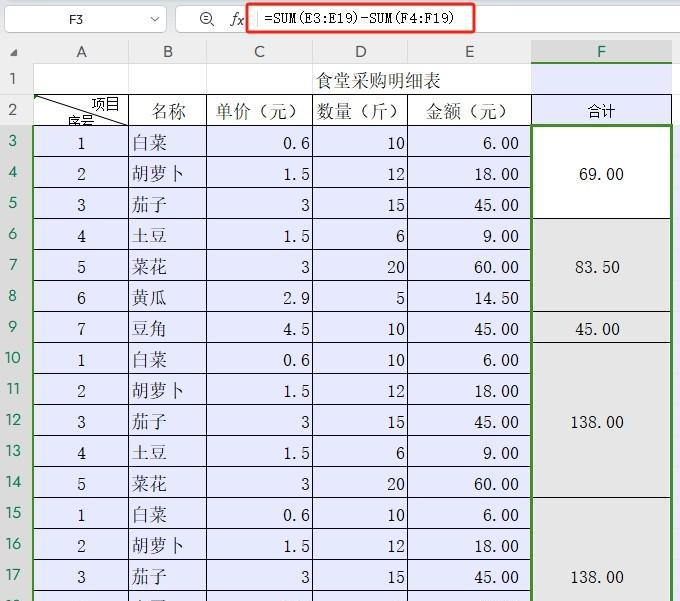Click 胡萝卜 in row 4
The height and width of the screenshot is (601, 680).
(x=168, y=173)
